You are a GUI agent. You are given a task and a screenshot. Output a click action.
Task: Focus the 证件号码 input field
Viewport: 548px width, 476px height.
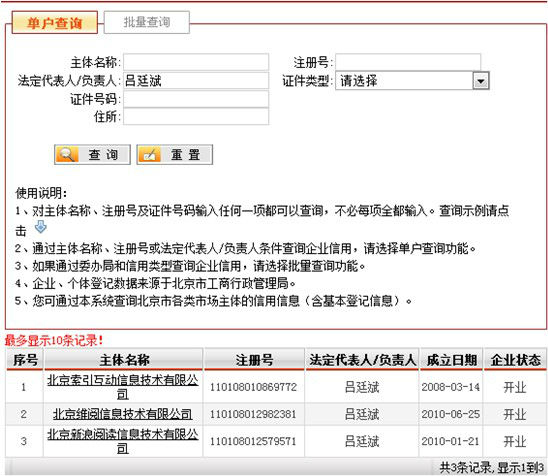pos(196,99)
